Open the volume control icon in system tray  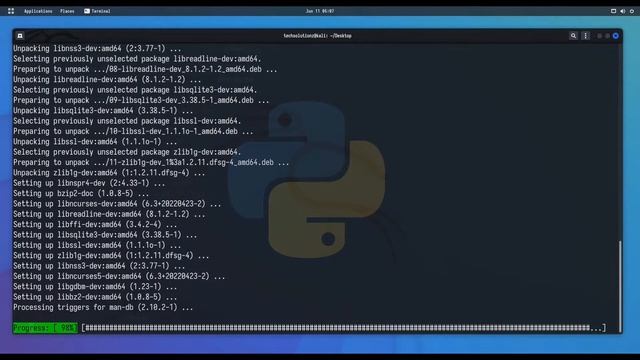[x=622, y=11]
